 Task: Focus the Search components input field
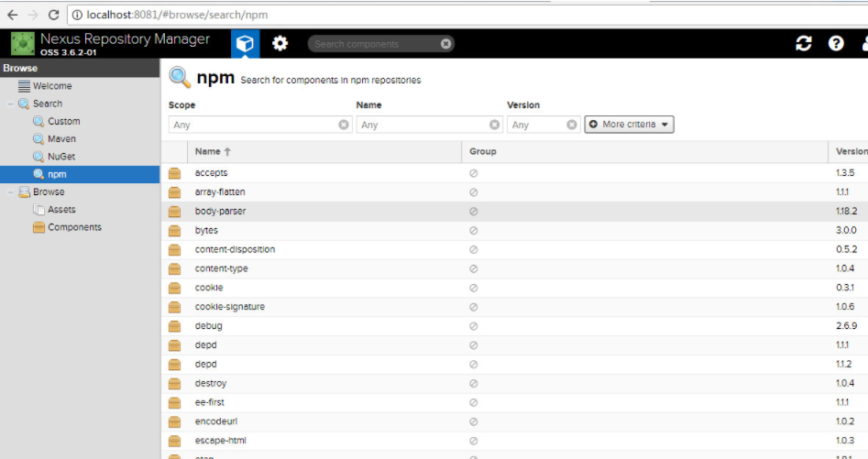pyautogui.click(x=375, y=44)
